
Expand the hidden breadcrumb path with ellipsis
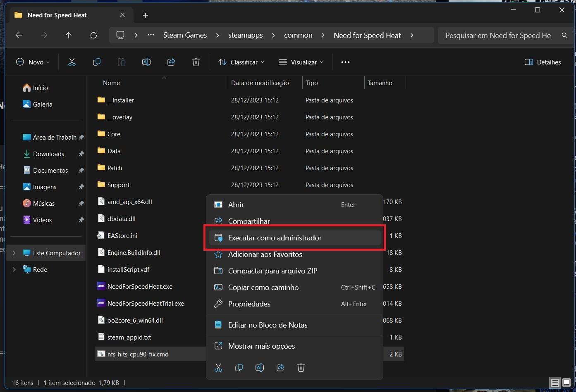coord(151,35)
